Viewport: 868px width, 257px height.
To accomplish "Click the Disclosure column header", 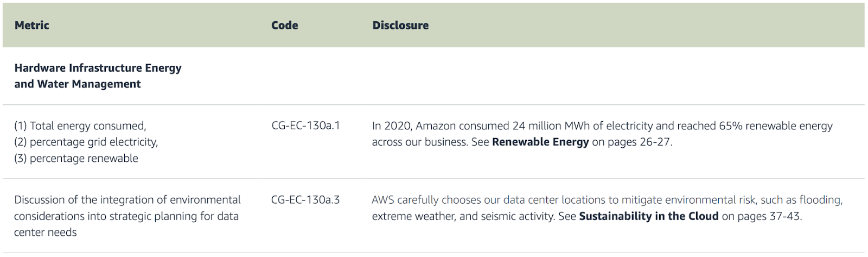I will pyautogui.click(x=400, y=25).
